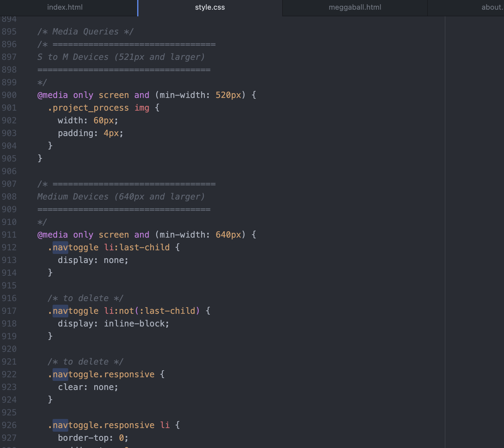Click the '.project_process' selector
The width and height of the screenshot is (504, 448).
[88, 108]
